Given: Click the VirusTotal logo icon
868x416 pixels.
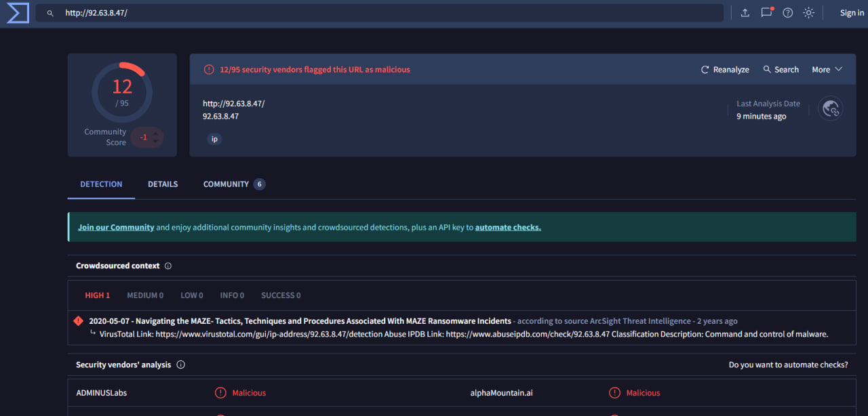Looking at the screenshot, I should click(18, 13).
